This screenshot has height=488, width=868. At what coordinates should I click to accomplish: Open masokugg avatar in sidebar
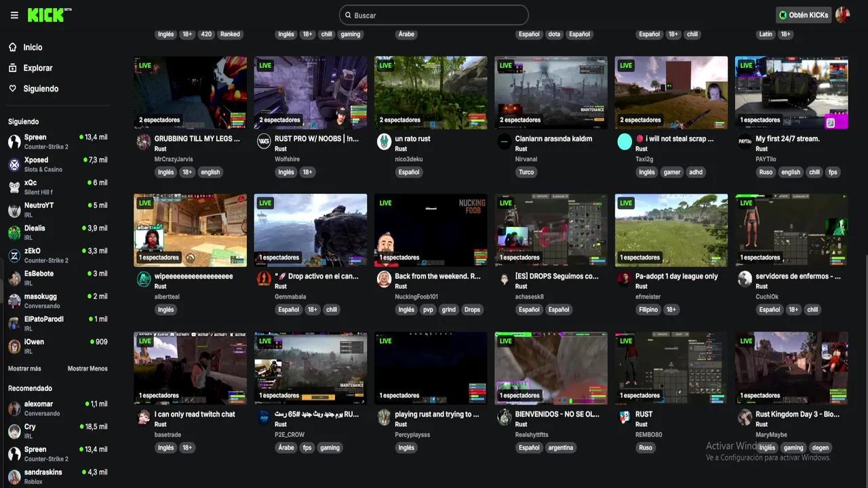tap(14, 301)
